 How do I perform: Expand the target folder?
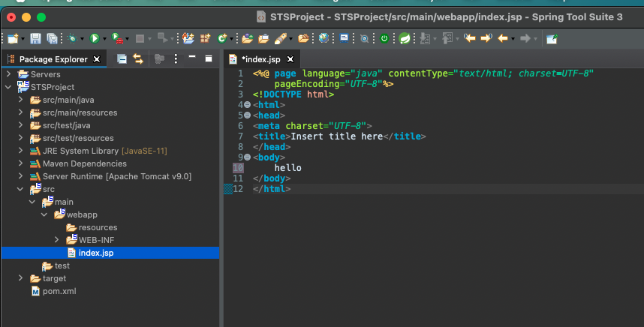[20, 277]
